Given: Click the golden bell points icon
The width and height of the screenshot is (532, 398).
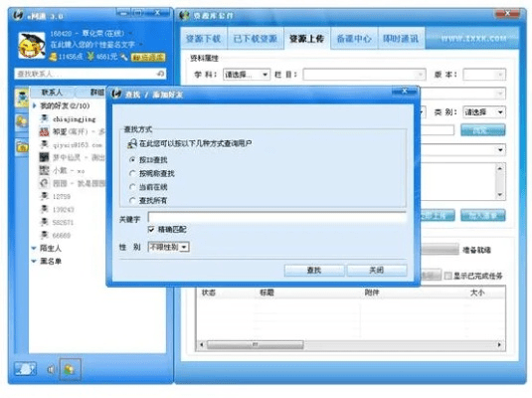Looking at the screenshot, I should (53, 57).
